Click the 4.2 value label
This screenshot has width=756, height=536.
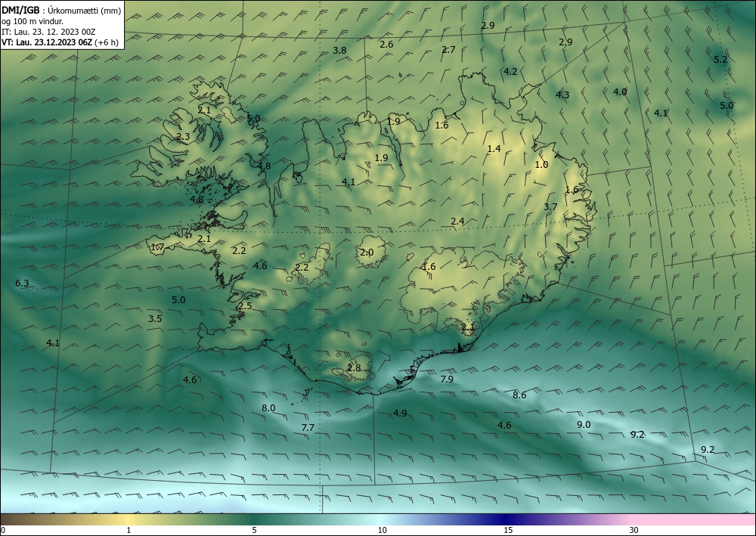[510, 72]
